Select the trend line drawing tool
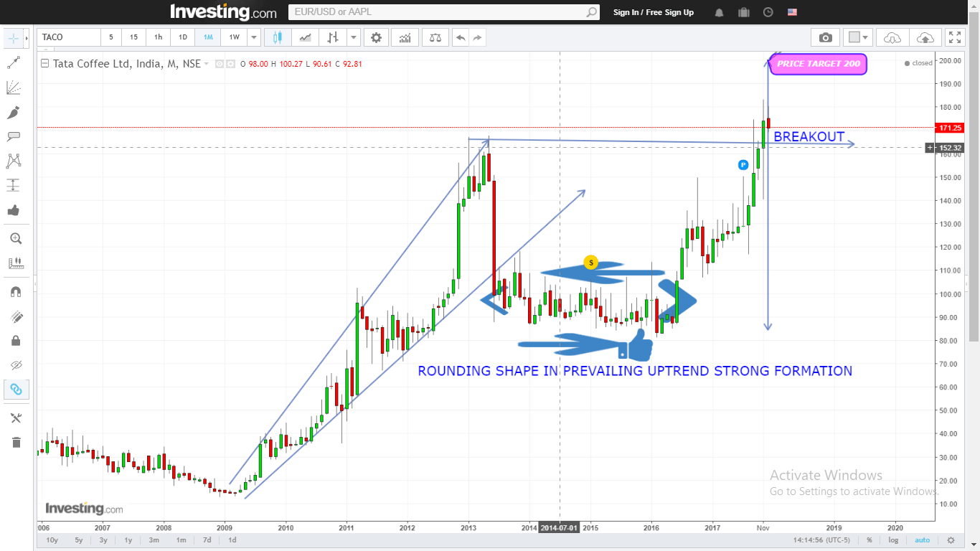The width and height of the screenshot is (980, 551). 14,63
